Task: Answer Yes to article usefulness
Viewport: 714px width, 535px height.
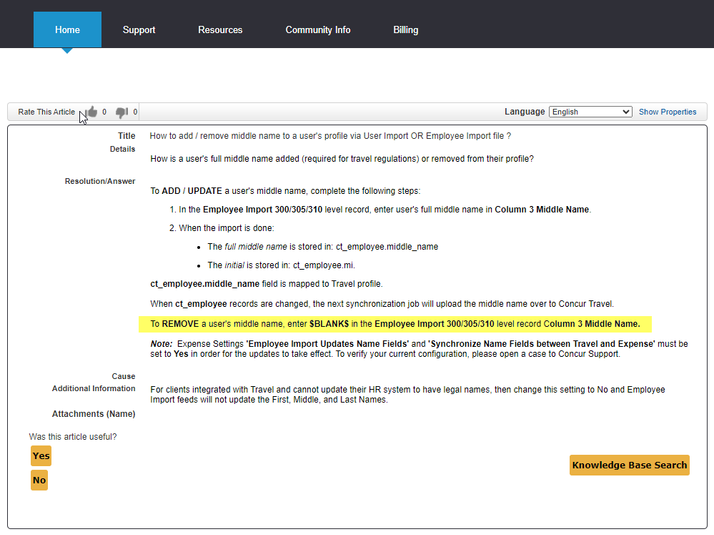Action: tap(41, 456)
